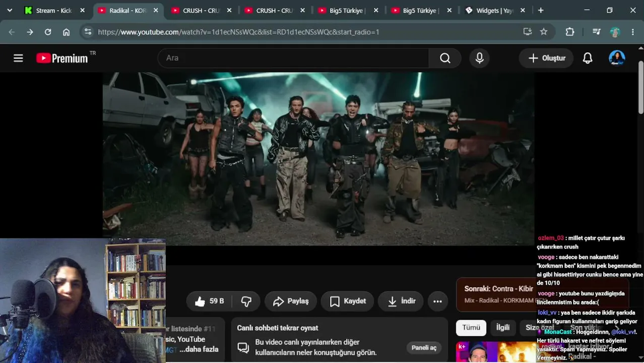Open a new browser tab
The width and height of the screenshot is (644, 363).
point(541,10)
